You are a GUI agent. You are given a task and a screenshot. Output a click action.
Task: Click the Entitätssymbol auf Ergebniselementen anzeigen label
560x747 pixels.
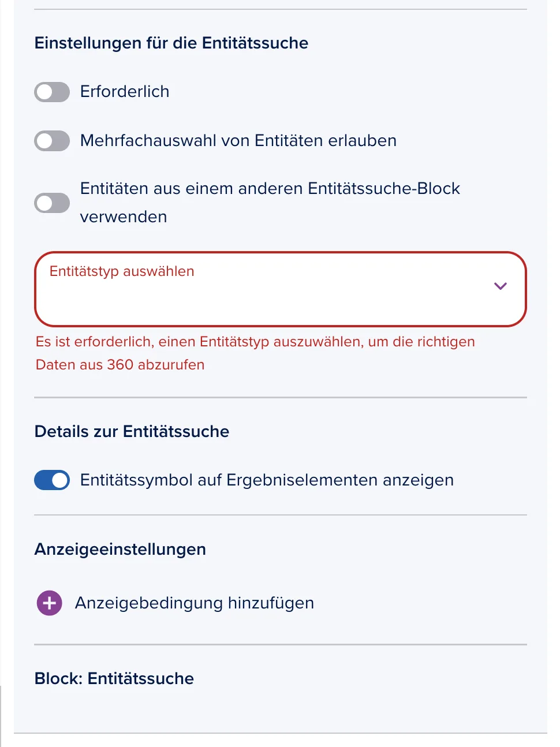pos(267,480)
